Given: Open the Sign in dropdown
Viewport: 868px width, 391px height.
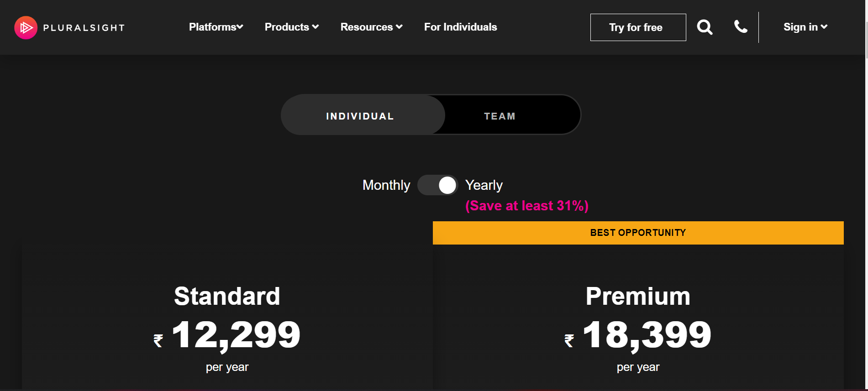Looking at the screenshot, I should pos(801,27).
